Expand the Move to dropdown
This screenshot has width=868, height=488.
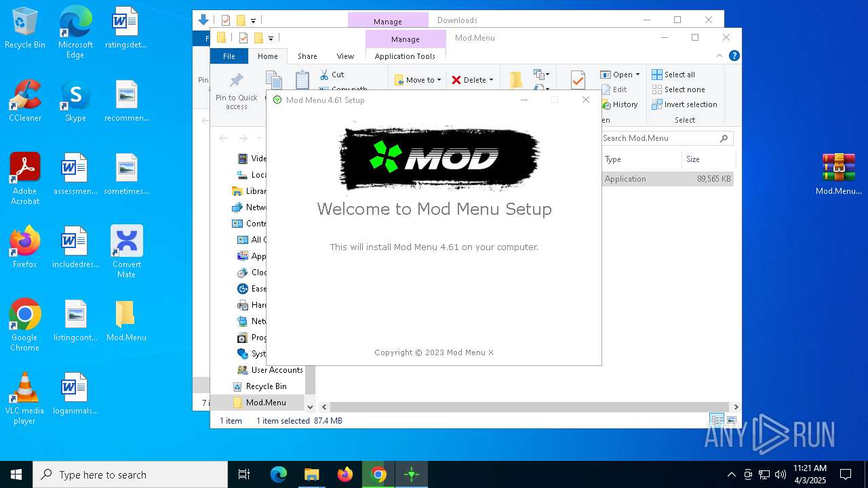coord(439,80)
